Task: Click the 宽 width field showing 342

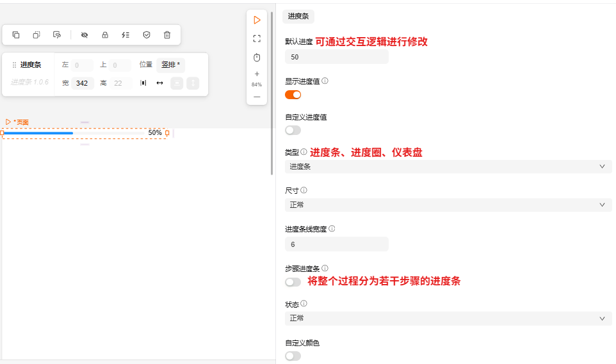Action: (83, 83)
